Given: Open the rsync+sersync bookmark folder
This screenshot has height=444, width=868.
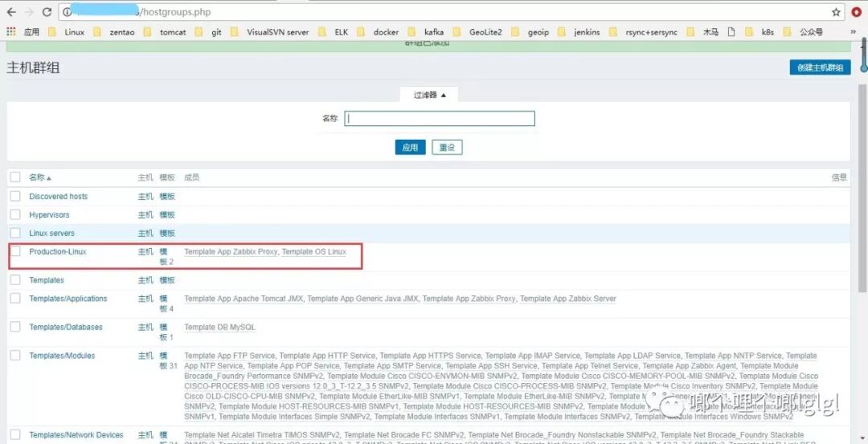Looking at the screenshot, I should (x=643, y=32).
